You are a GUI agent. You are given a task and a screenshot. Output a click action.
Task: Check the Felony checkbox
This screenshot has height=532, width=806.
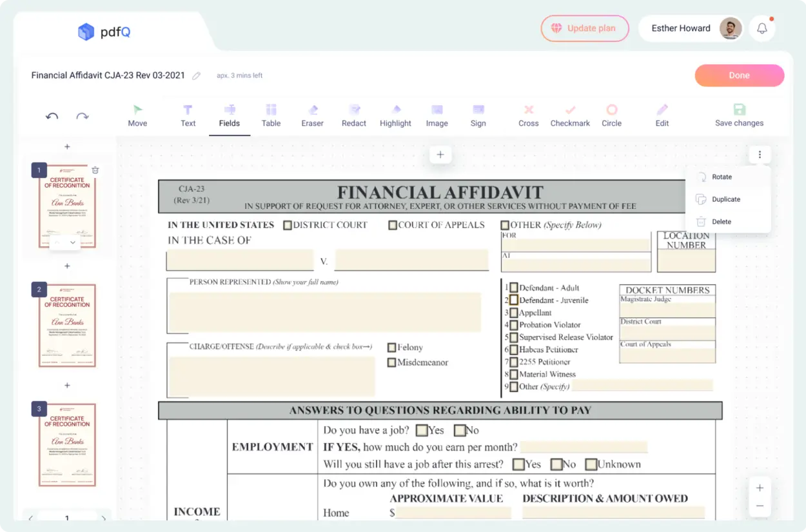[391, 348]
